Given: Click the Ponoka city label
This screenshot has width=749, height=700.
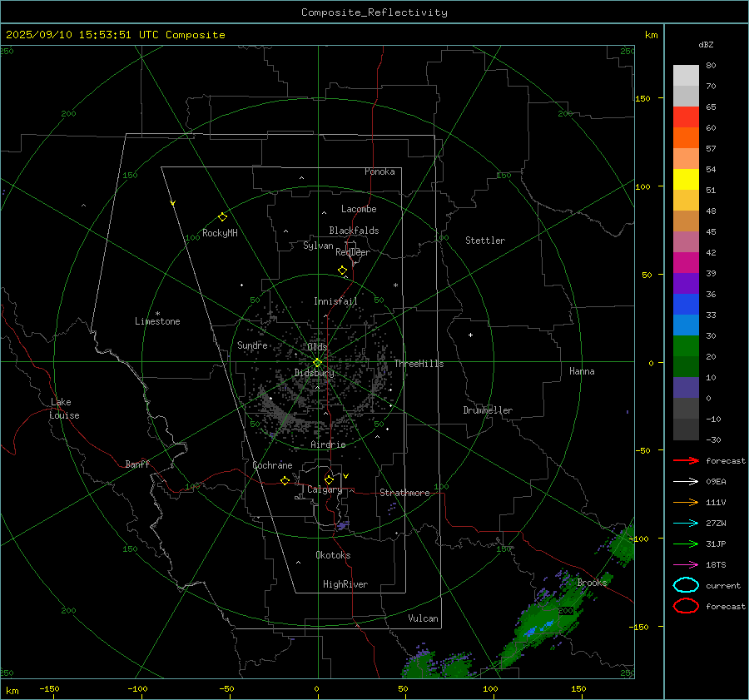Looking at the screenshot, I should (x=379, y=171).
